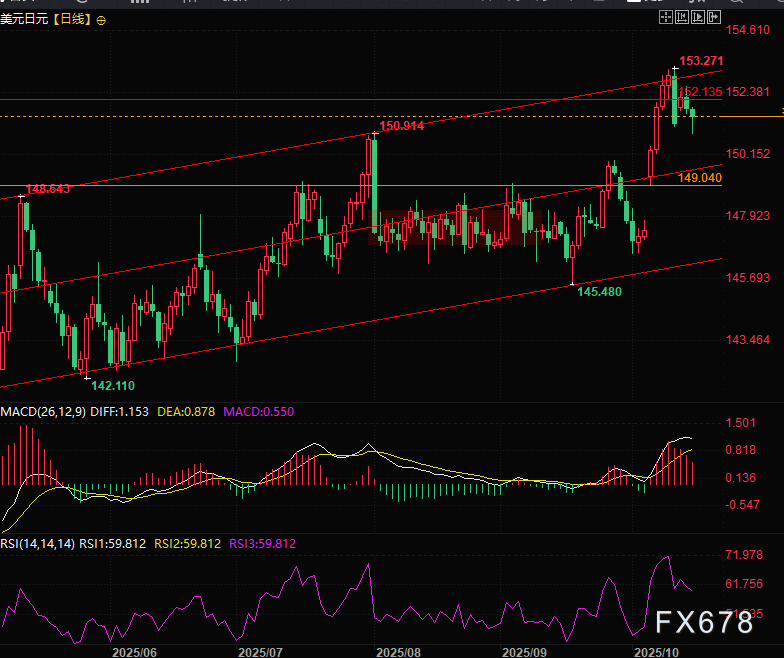784x658 pixels.
Task: Click the 2025/08 date on the time axis
Action: coord(397,651)
